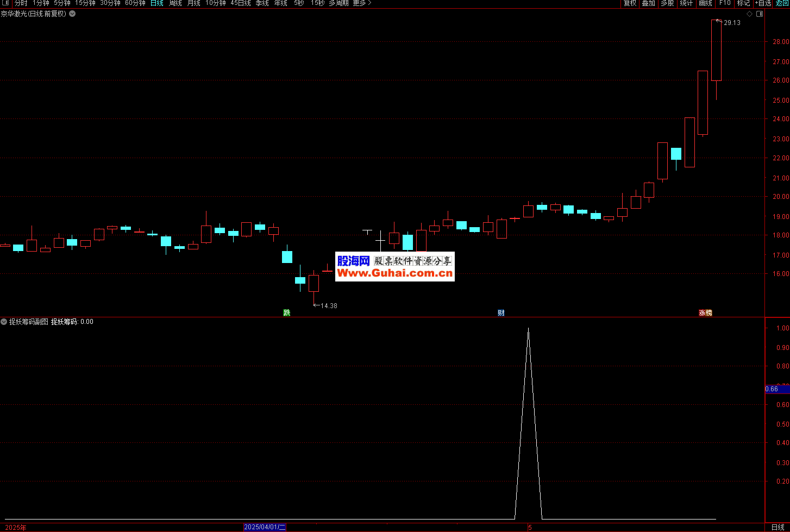The image size is (790, 532).
Task: Add stock via +自选 button
Action: click(763, 3)
